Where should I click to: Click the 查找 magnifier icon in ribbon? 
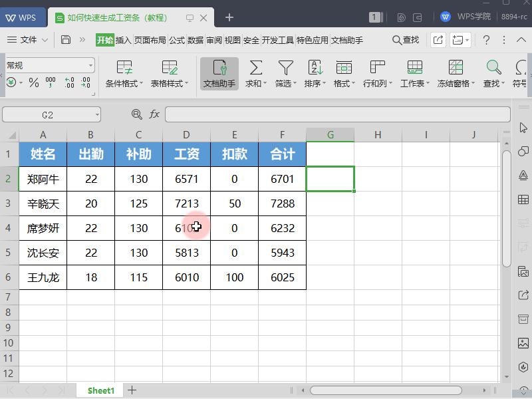click(x=493, y=67)
